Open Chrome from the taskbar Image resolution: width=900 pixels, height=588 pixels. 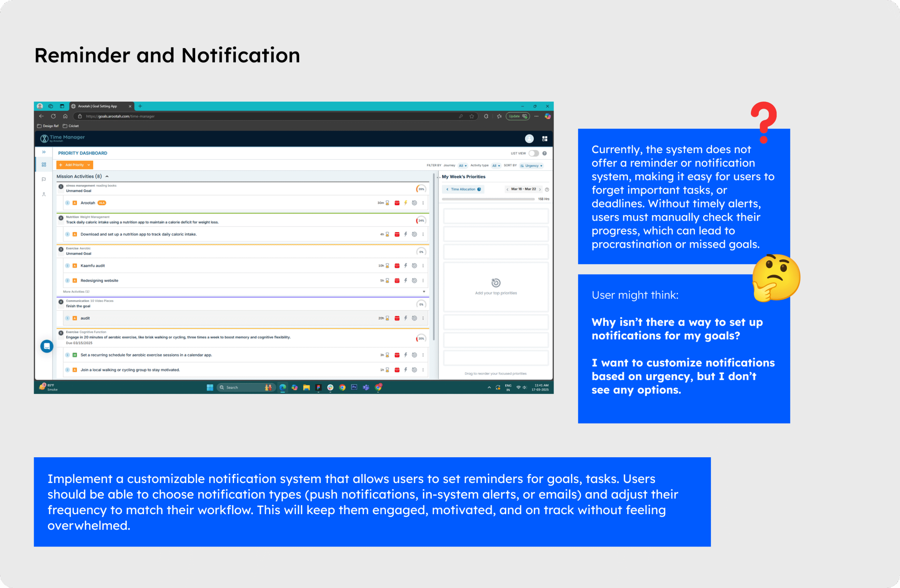tap(342, 388)
